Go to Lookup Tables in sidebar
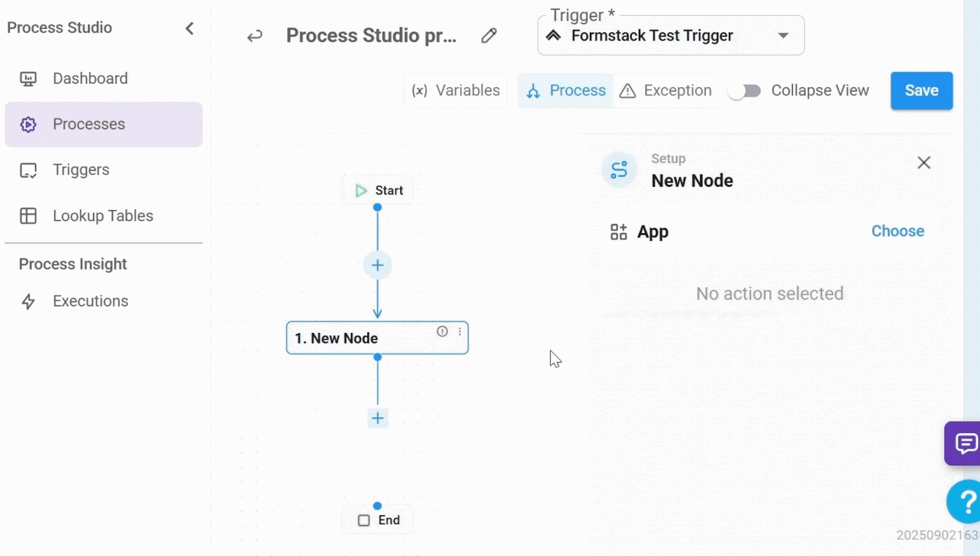The height and width of the screenshot is (556, 980). coord(103,216)
